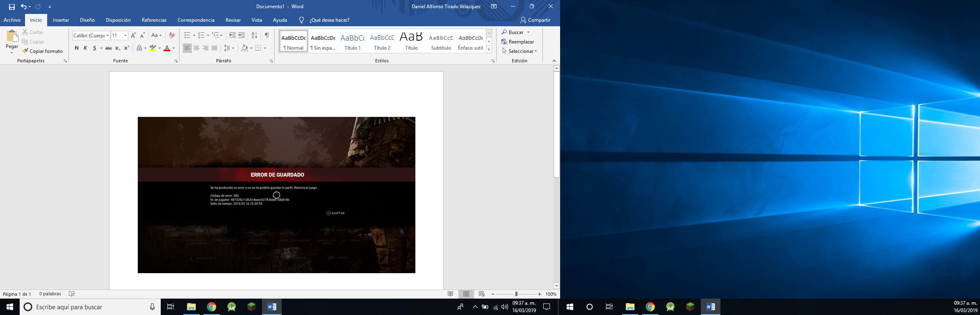Screen dimensions: 980x315
Task: Cut the selection with Cortar
Action: coord(32,32)
